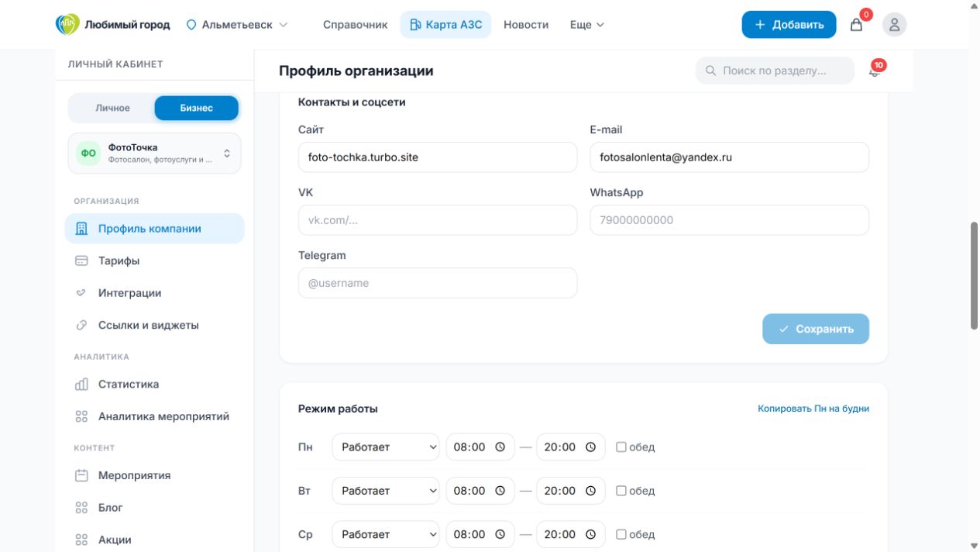980x552 pixels.
Task: Click the icon beside Интеграции
Action: tap(81, 293)
